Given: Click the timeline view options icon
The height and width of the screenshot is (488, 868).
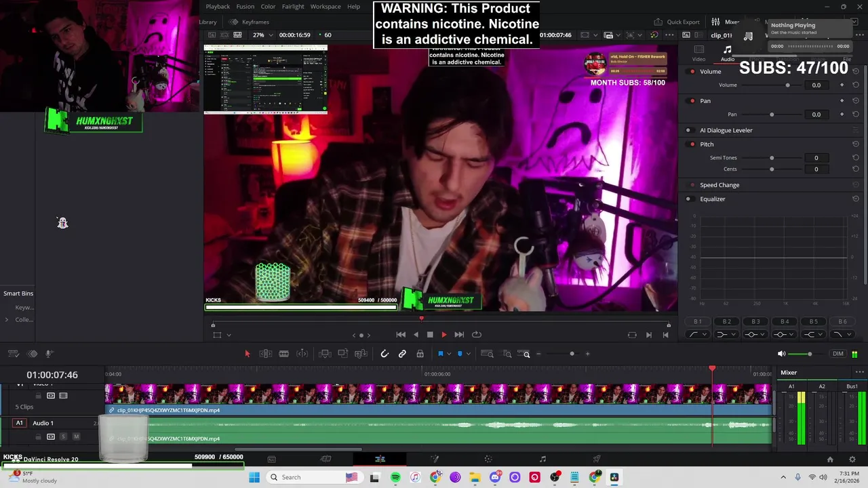Looking at the screenshot, I should (13, 354).
